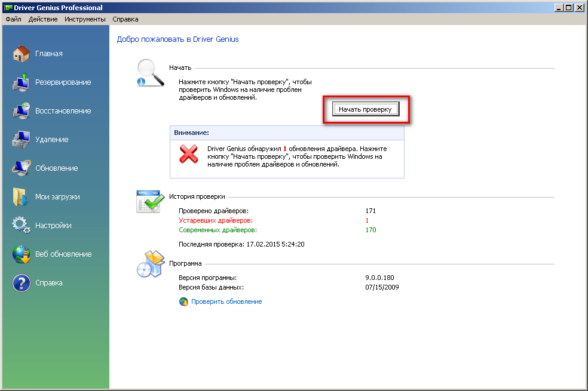Open the Справка menu in menu bar
Screen dimensions: 588x391
(x=125, y=19)
